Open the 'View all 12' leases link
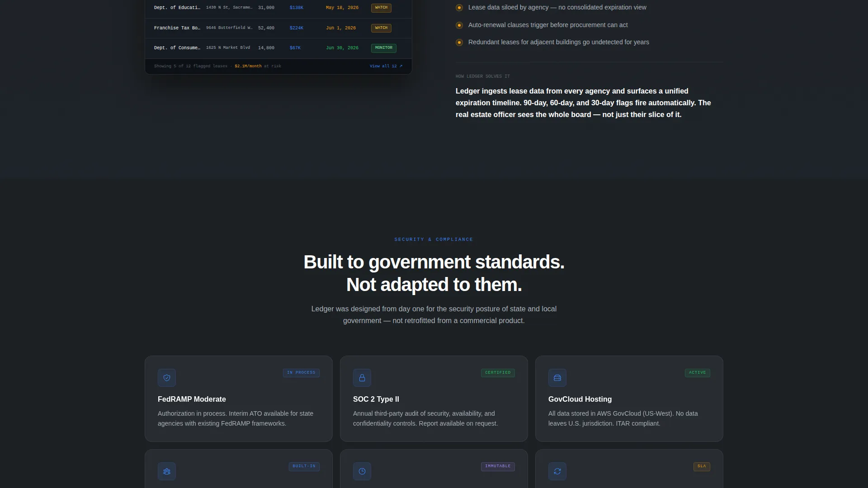Image resolution: width=868 pixels, height=488 pixels. coord(386,66)
